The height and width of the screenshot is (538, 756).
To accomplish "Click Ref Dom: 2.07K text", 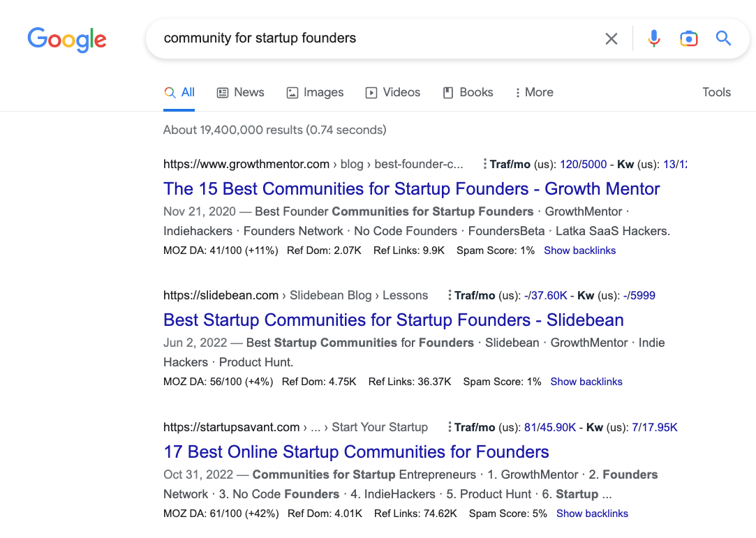I will pos(324,251).
